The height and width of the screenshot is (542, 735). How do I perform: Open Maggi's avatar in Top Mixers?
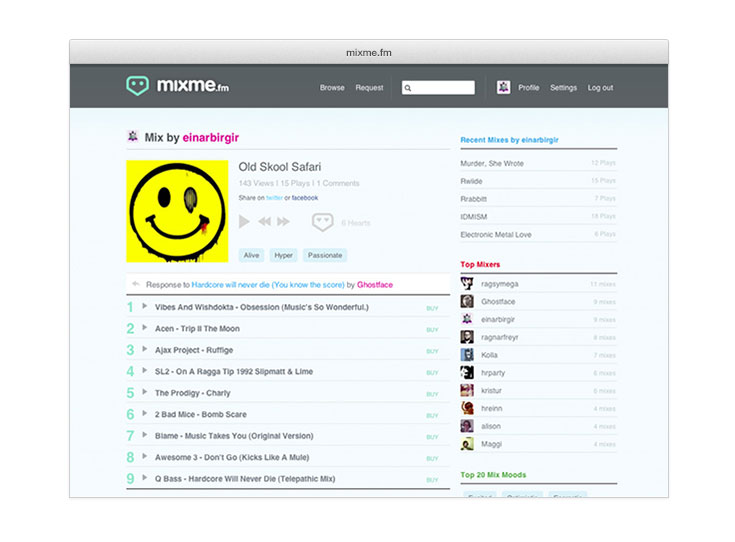click(467, 444)
